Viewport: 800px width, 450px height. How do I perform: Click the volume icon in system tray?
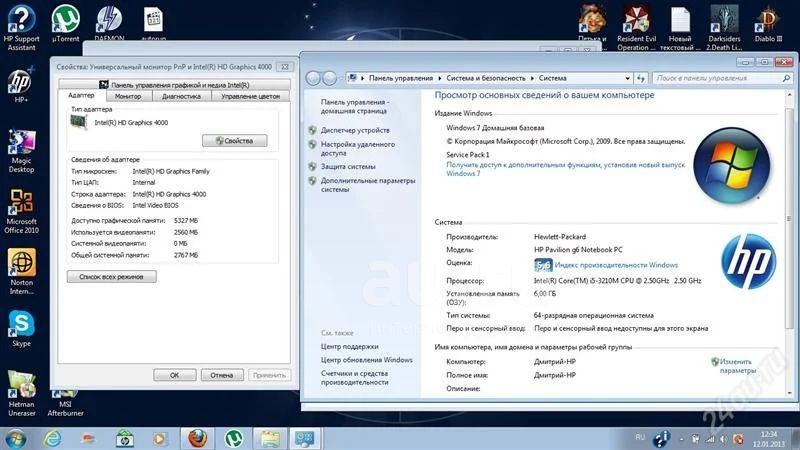coord(723,439)
